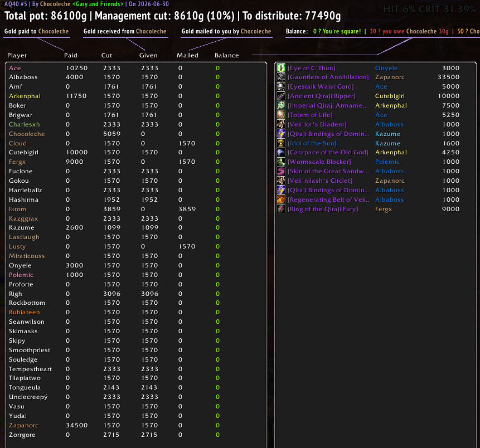Select player Zorrgore in the list

tap(22, 435)
